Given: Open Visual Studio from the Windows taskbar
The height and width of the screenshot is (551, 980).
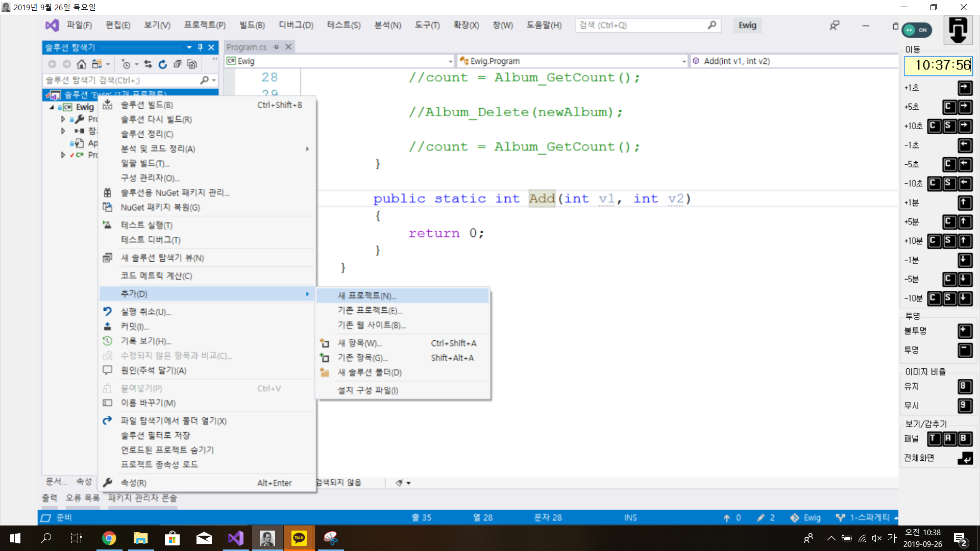Looking at the screenshot, I should click(236, 538).
